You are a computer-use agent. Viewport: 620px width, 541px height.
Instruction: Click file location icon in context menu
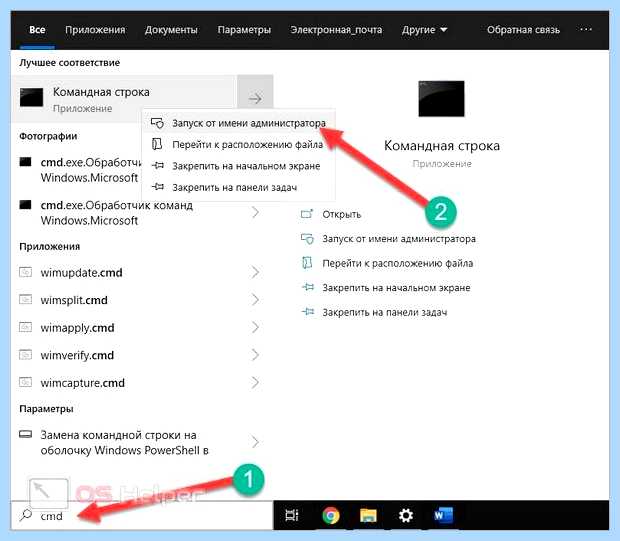pos(157,144)
